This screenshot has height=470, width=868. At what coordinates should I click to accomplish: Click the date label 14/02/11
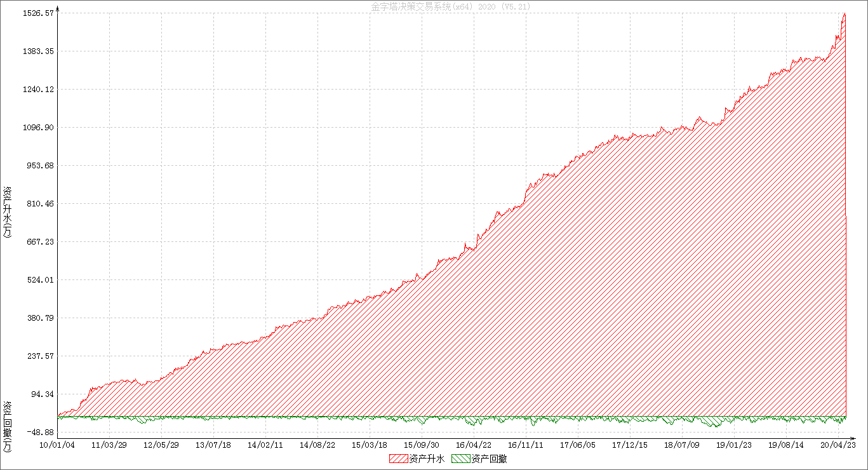click(265, 445)
